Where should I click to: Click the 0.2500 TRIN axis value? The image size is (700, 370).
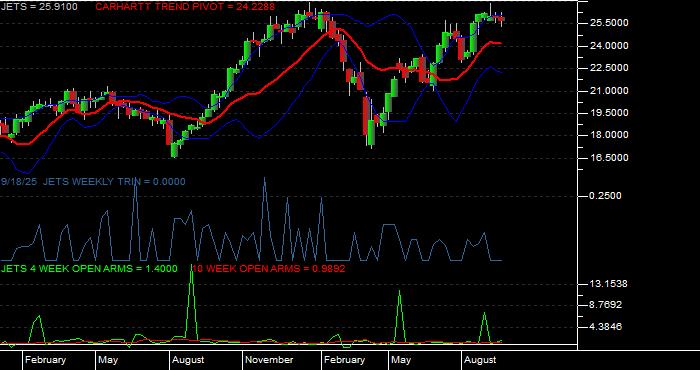coord(605,195)
